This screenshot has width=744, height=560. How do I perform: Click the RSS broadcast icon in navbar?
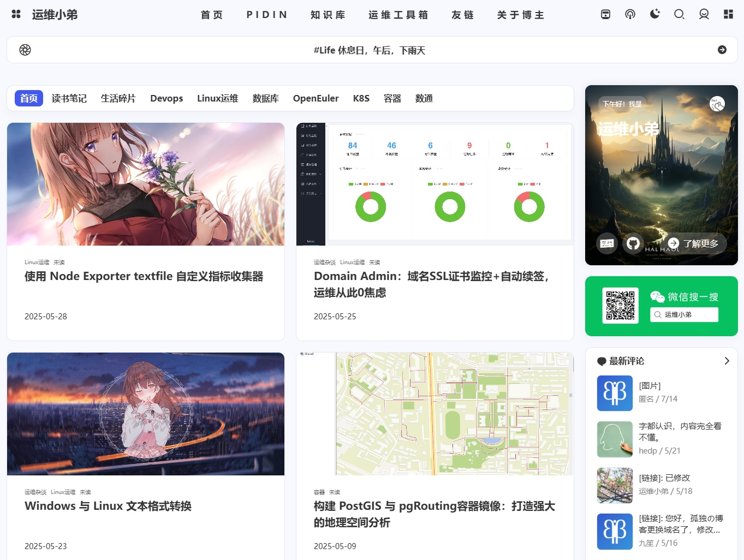630,14
